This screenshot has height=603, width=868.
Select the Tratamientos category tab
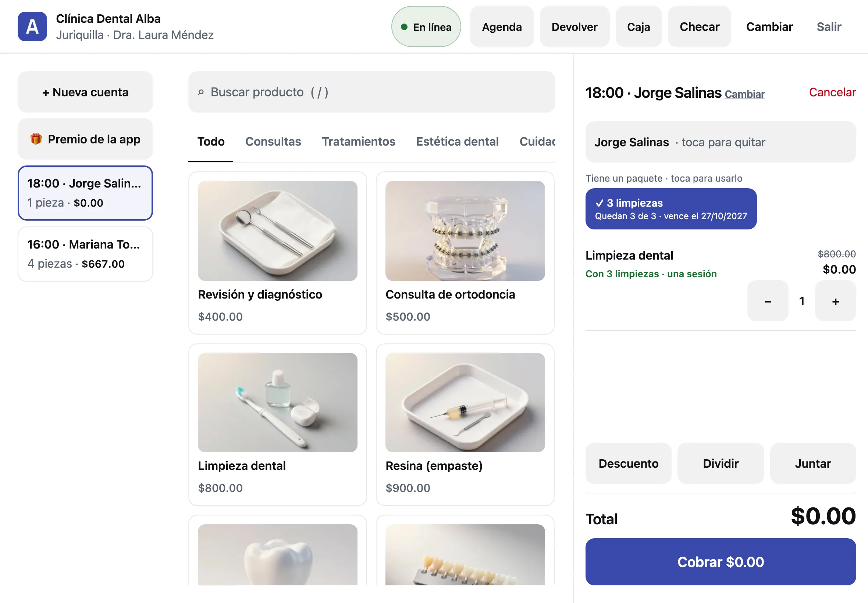coord(358,142)
